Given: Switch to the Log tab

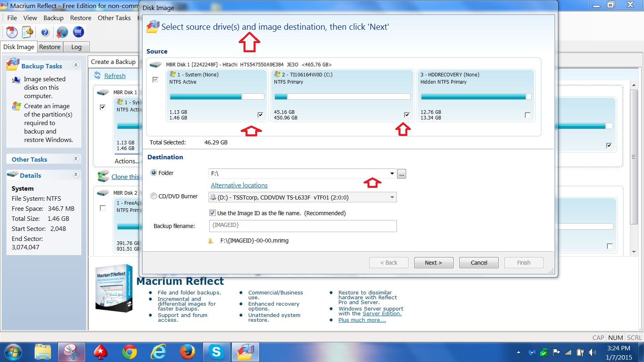Looking at the screenshot, I should click(76, 47).
